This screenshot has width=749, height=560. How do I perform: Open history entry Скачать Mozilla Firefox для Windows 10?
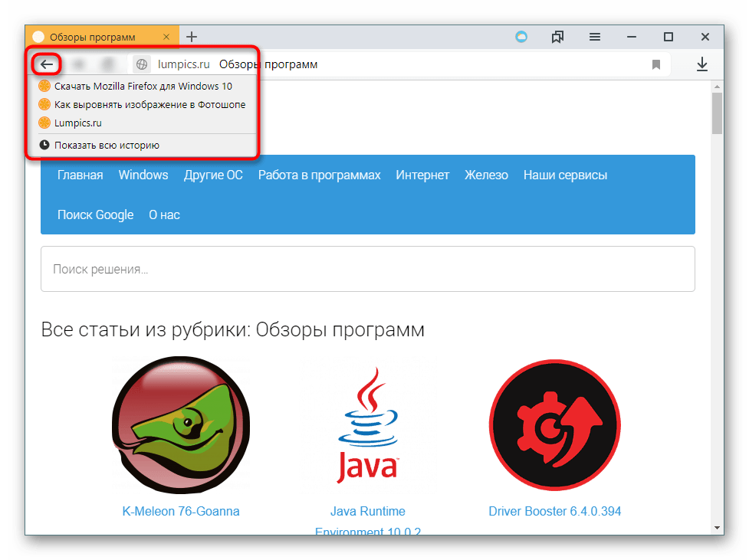click(x=143, y=87)
